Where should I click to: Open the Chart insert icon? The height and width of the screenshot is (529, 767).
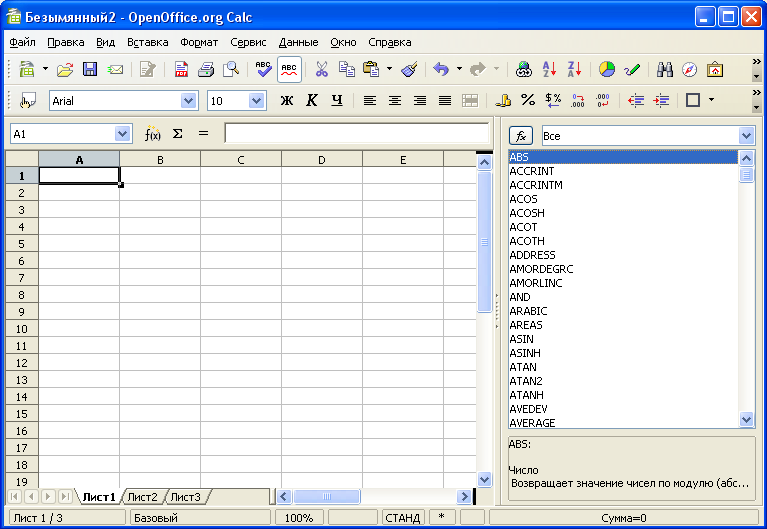606,70
